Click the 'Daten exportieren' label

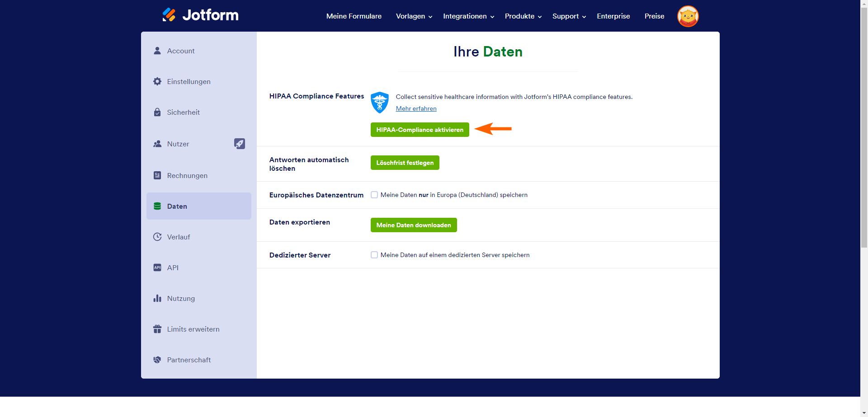coord(300,222)
